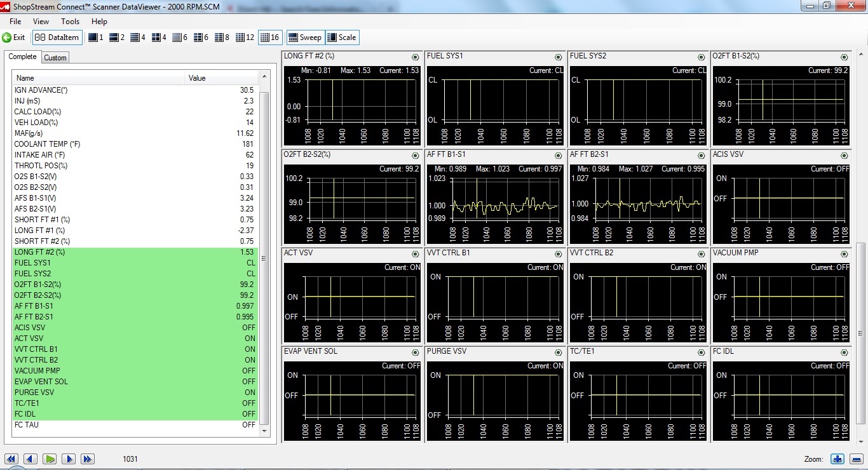This screenshot has width=868, height=470.
Task: Click the EVAP VENT SOL graph option button
Action: [x=416, y=352]
